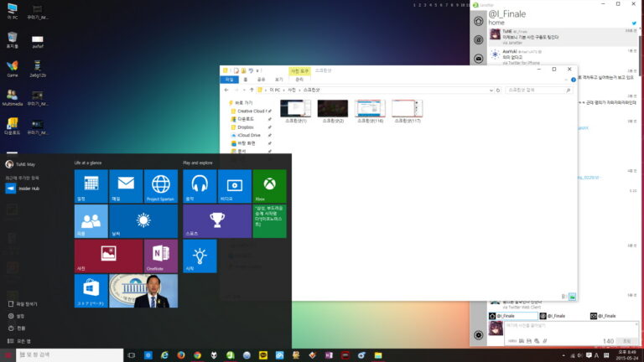Screen dimensions: 644x362
Task: Open recent locations dropdown arrow
Action: point(244,90)
